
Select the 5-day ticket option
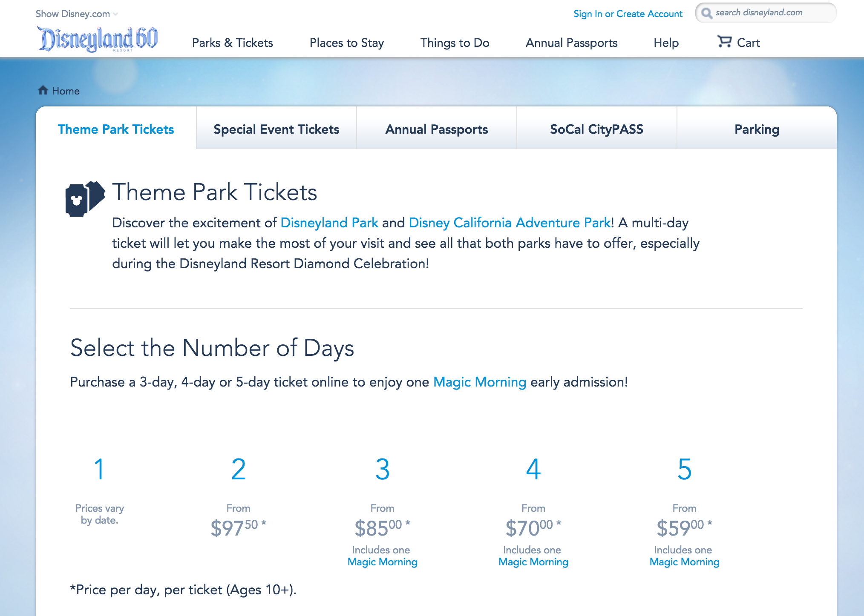point(684,469)
